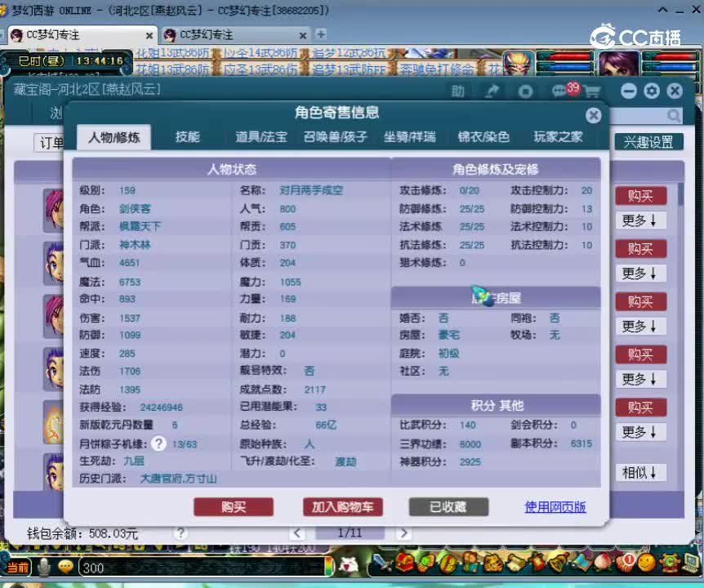Open the 锦衣/染色 tab

483,137
